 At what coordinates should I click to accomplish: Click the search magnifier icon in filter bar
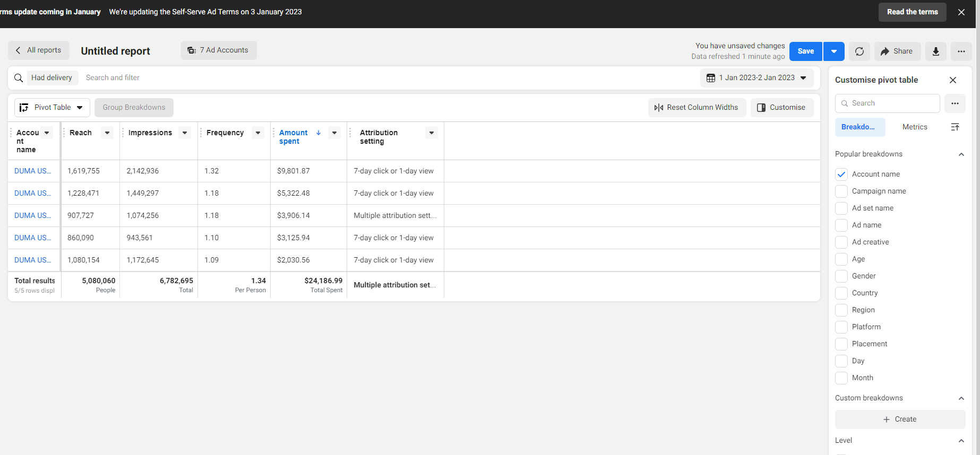pos(19,78)
